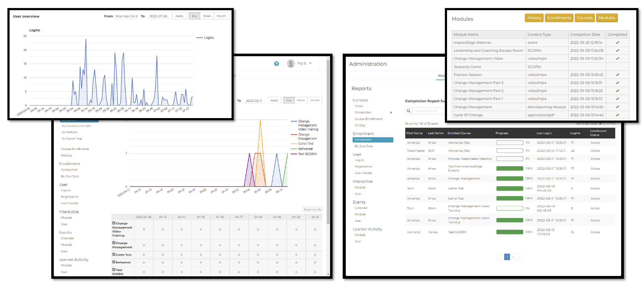644x288 pixels.
Task: Click the next page arrow below the user list
Action: [519, 257]
